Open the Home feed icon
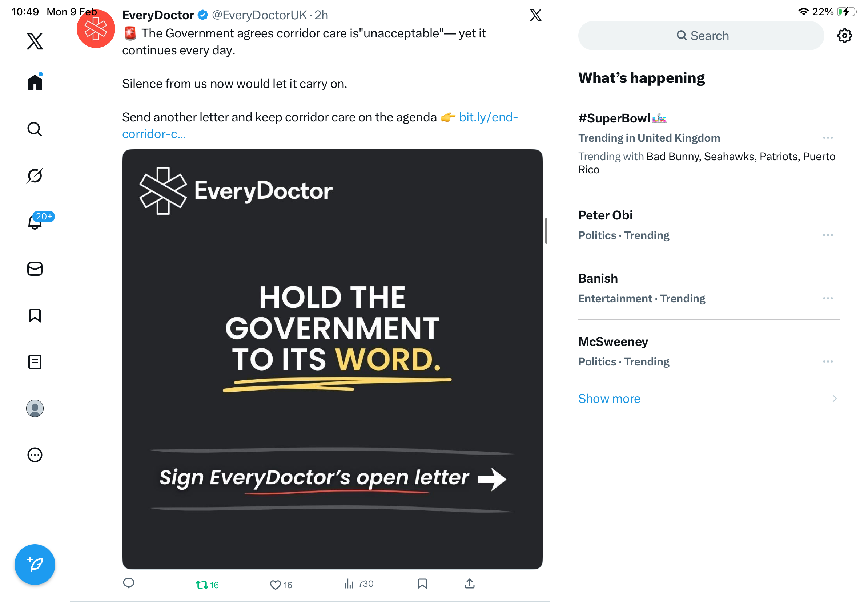868x606 pixels. click(35, 82)
